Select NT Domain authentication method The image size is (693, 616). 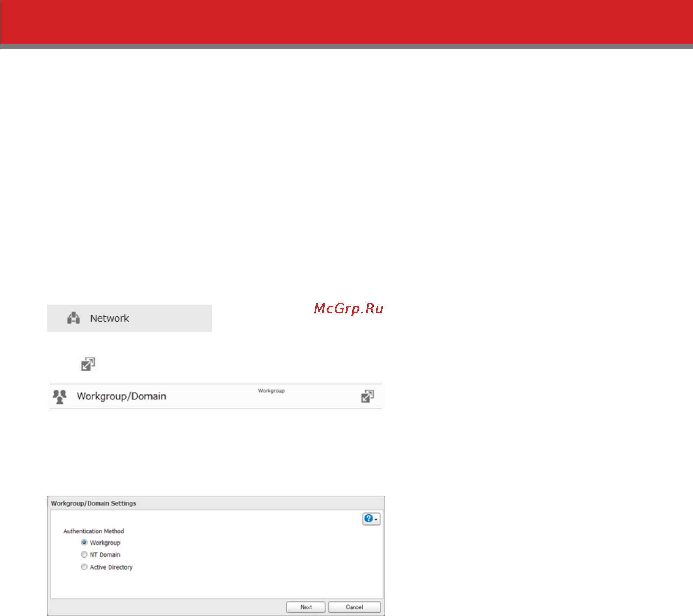84,554
